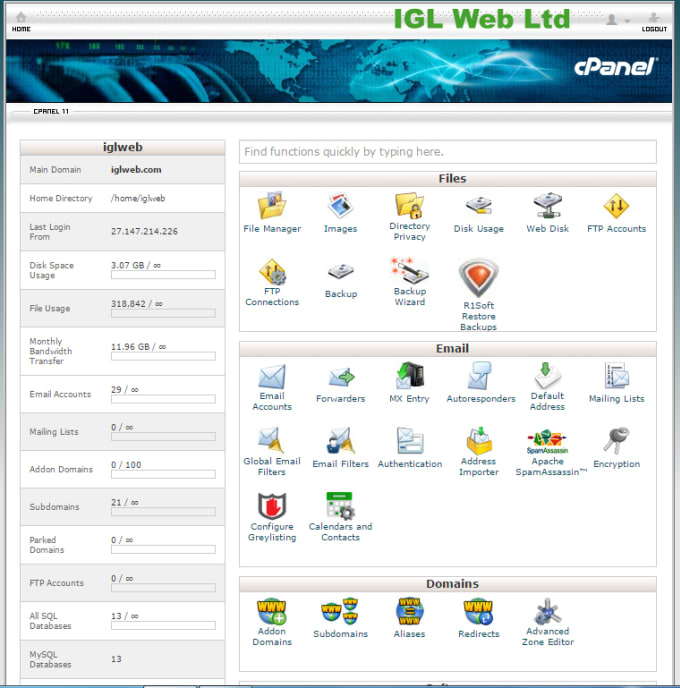Open the Disk Usage viewer
Viewport: 680px width, 688px height.
coord(479,212)
